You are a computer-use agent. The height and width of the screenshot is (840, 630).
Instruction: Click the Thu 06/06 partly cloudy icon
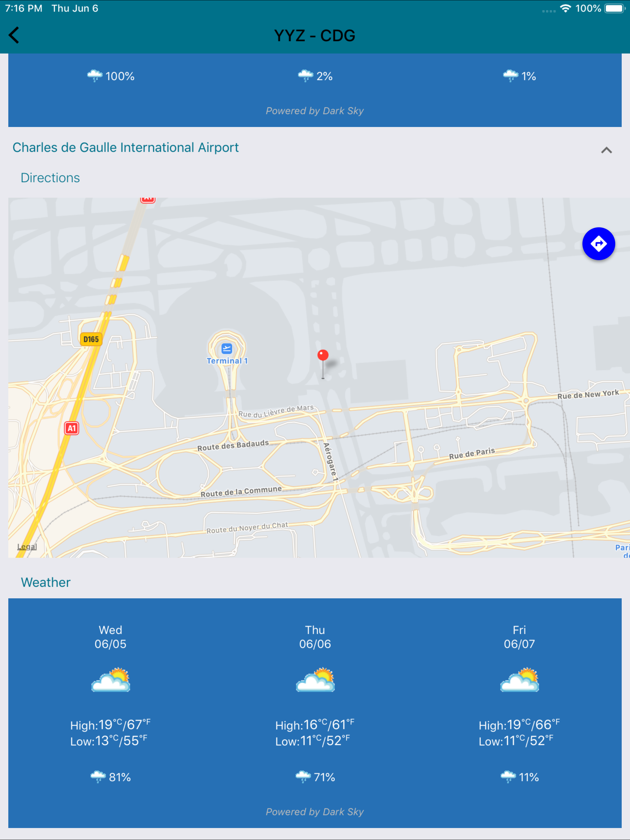pos(315,680)
